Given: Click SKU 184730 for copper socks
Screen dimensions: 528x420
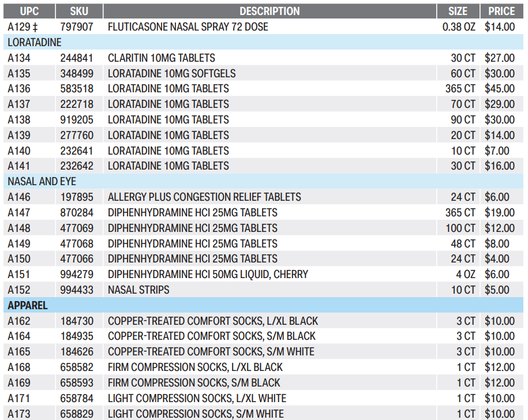Looking at the screenshot, I should pyautogui.click(x=77, y=321).
